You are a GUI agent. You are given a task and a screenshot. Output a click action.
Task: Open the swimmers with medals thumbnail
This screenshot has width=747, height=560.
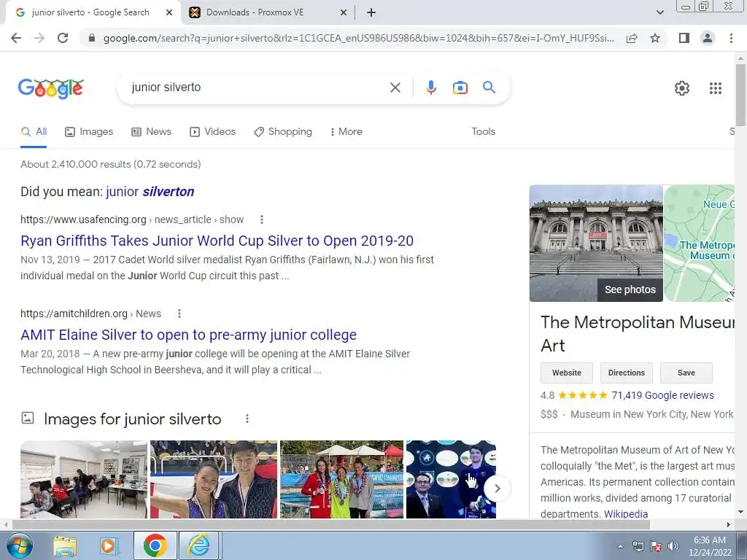(341, 479)
